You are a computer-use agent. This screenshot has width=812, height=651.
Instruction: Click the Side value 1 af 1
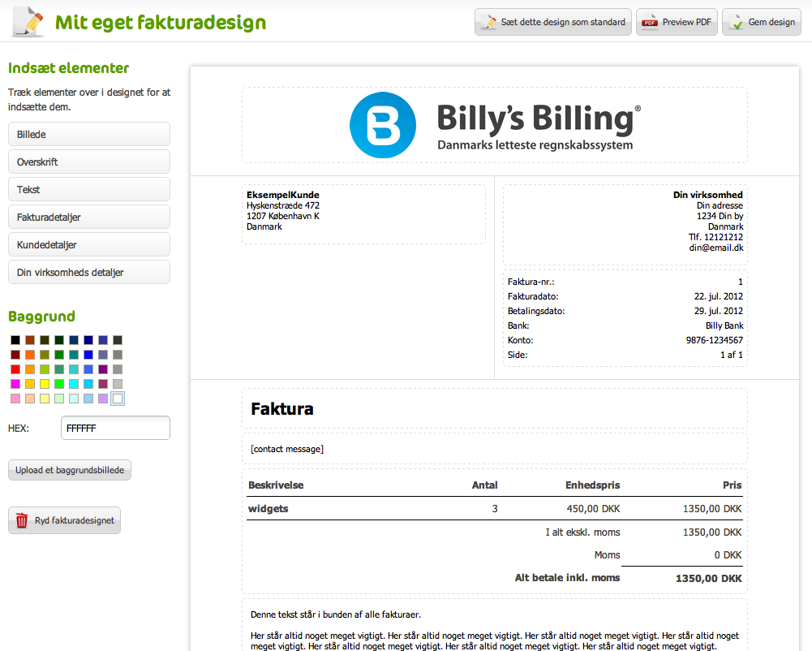pos(731,355)
